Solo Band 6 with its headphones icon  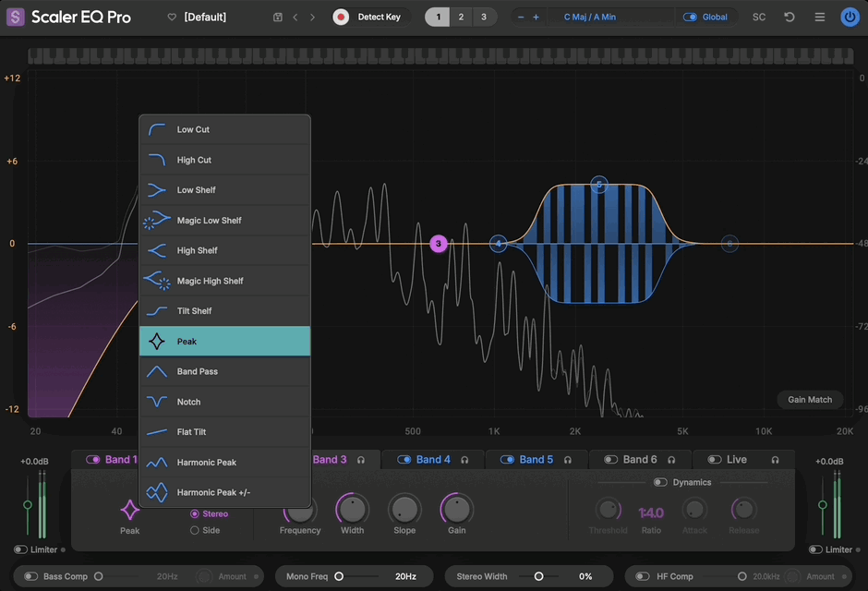[671, 460]
